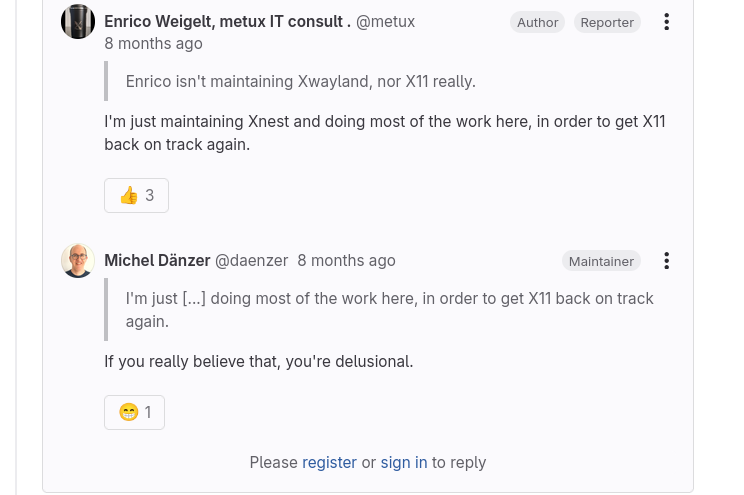
Task: Click Michel Dänzer's profile avatar
Action: (78, 261)
